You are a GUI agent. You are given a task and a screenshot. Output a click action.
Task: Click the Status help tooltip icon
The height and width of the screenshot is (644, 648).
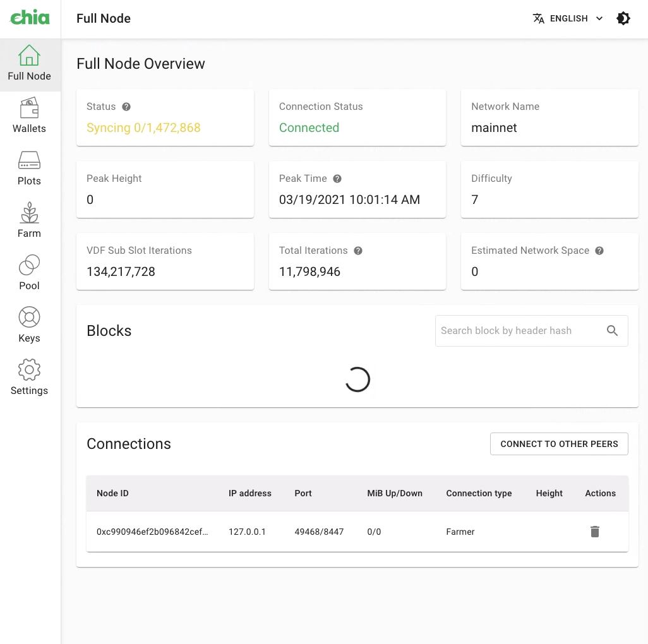coord(126,107)
